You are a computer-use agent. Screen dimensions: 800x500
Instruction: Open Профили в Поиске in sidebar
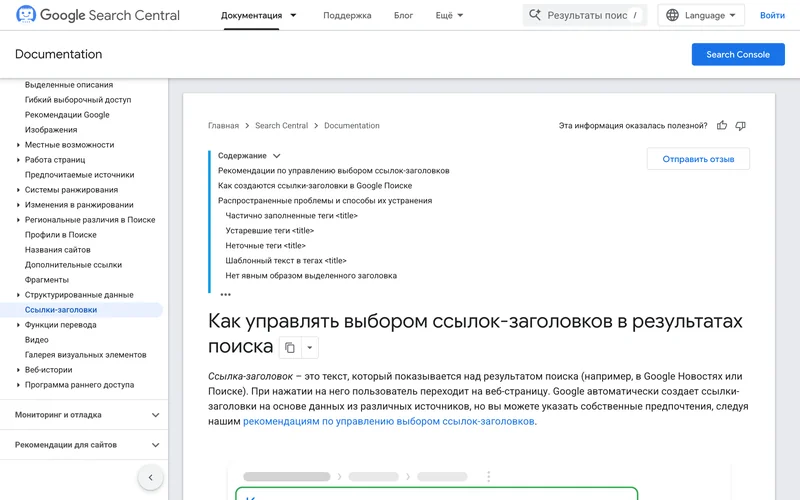[x=61, y=235]
